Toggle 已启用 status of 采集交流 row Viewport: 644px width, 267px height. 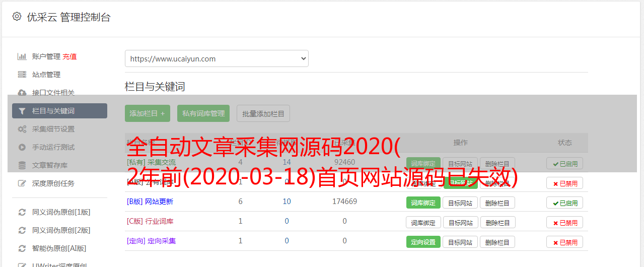(x=565, y=163)
